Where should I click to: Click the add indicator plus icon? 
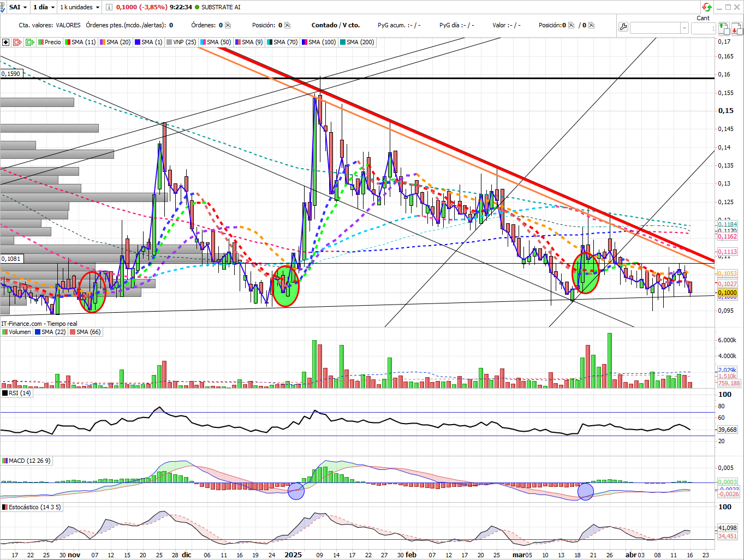(x=5, y=42)
